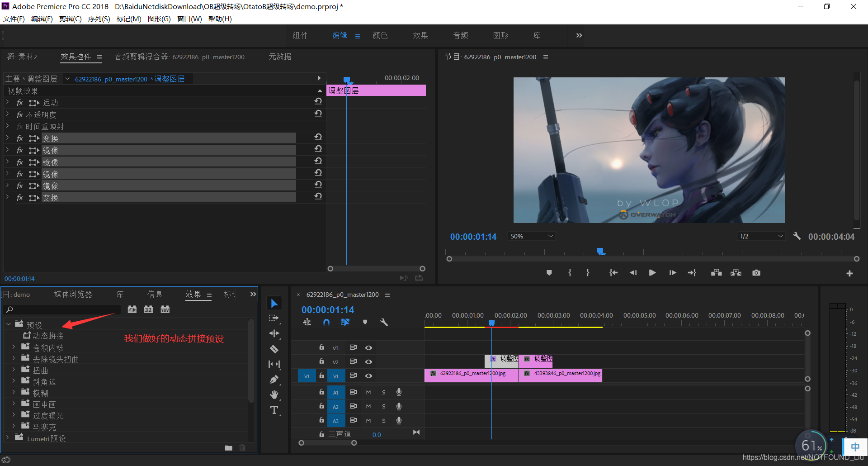The height and width of the screenshot is (466, 868).
Task: Switch to the 颜色 workspace
Action: (380, 35)
